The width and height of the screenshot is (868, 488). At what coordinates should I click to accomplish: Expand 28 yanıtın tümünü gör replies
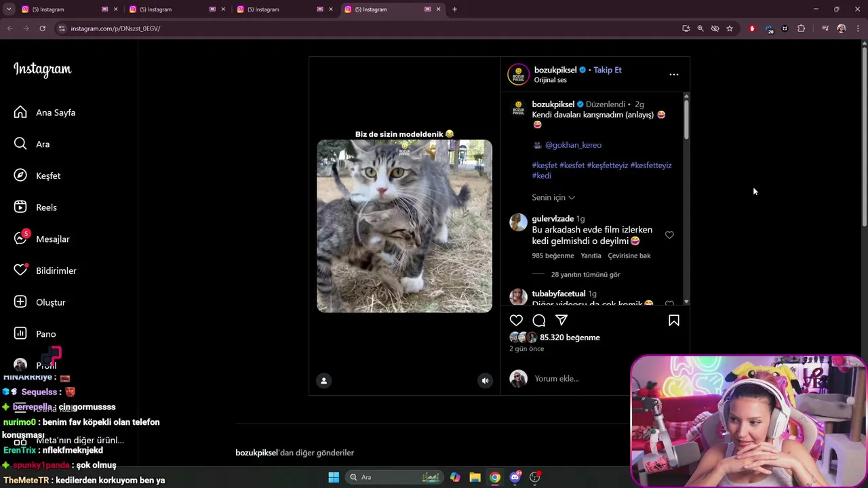point(585,274)
